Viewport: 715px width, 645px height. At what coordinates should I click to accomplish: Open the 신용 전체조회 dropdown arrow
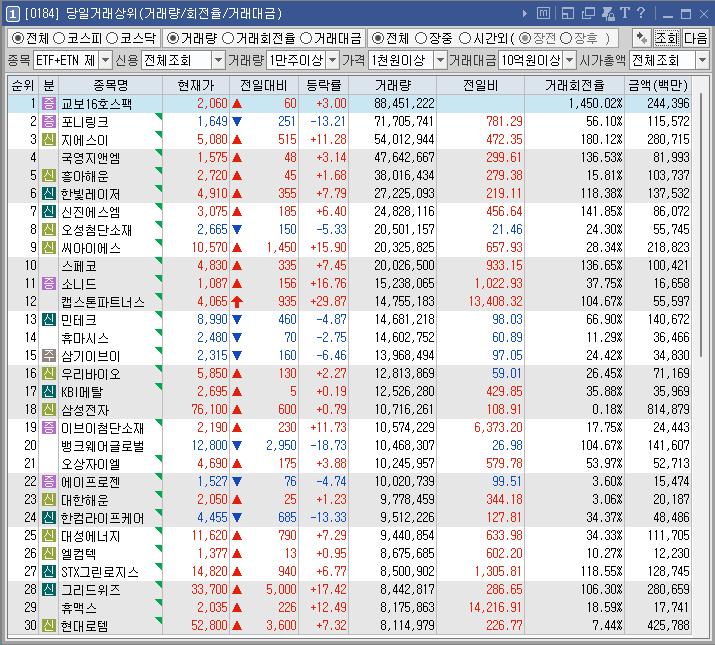(218, 60)
